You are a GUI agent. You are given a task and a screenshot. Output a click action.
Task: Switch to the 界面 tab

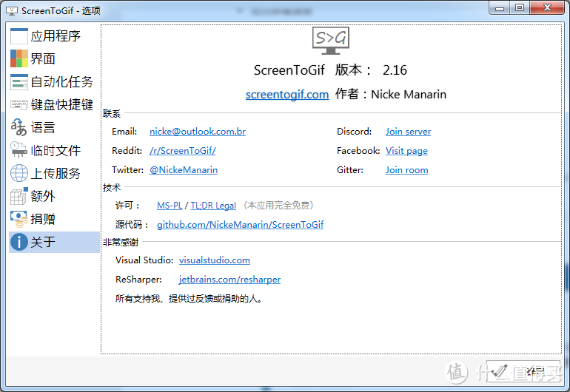pos(54,58)
